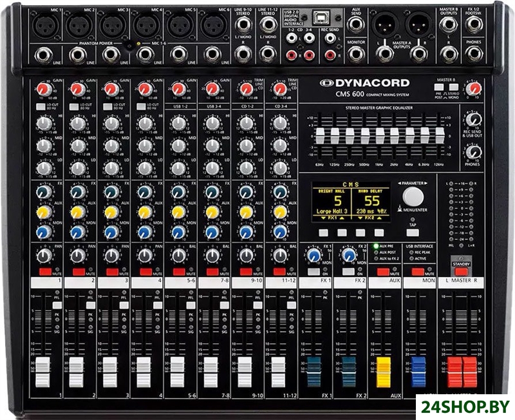Click the FX 1 return fader

tap(314, 372)
